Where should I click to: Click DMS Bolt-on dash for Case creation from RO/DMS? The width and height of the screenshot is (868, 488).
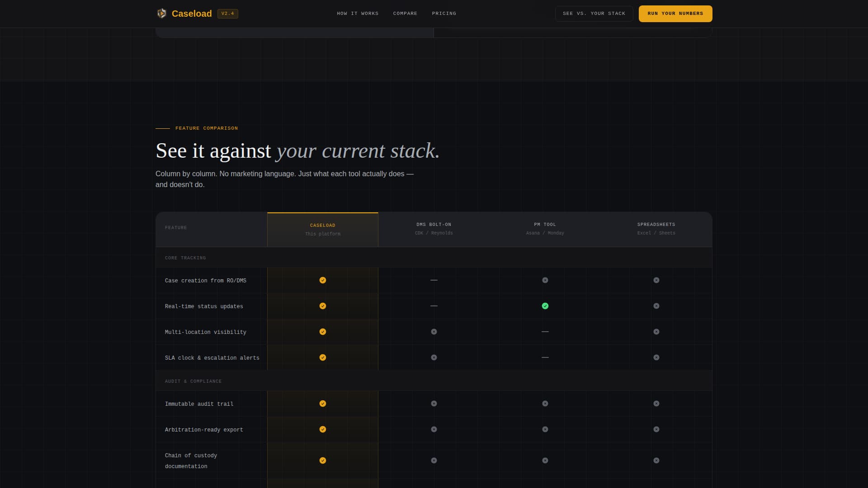coord(434,280)
